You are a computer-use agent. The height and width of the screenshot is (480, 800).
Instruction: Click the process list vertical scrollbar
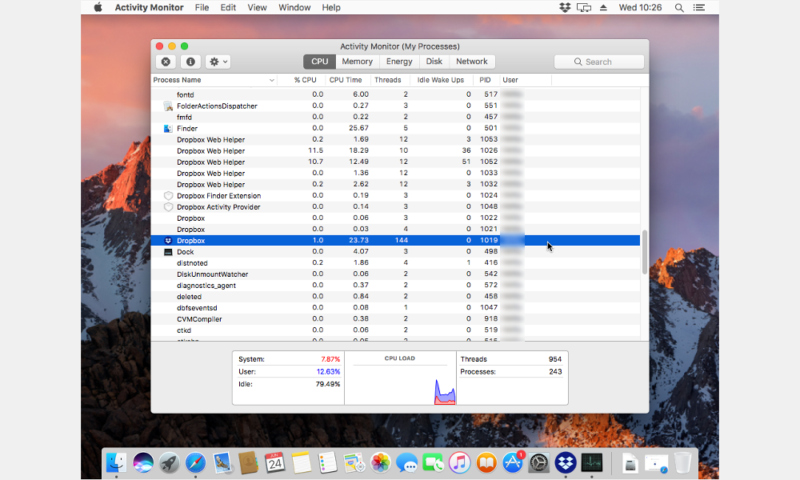644,252
